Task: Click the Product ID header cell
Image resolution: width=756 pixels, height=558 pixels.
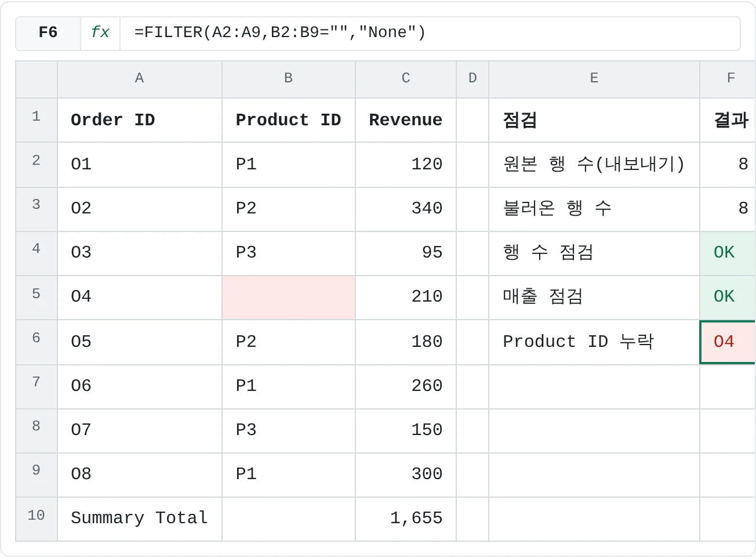Action: pyautogui.click(x=289, y=120)
